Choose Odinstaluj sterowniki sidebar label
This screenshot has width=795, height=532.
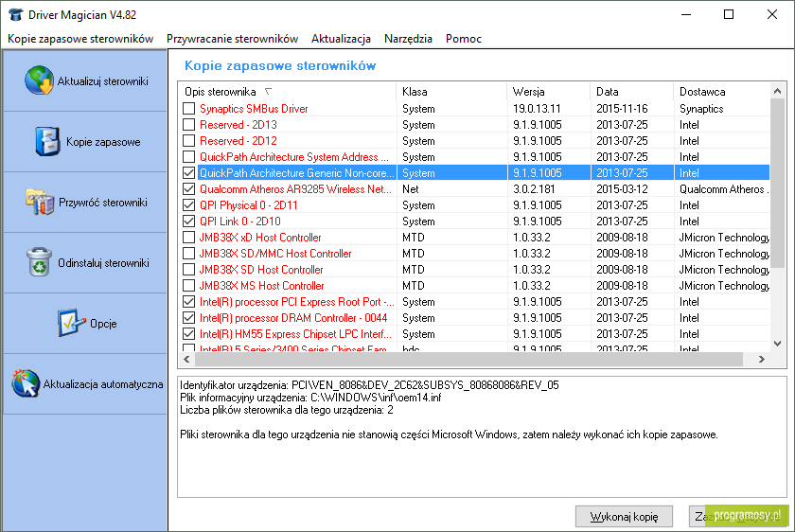point(103,263)
